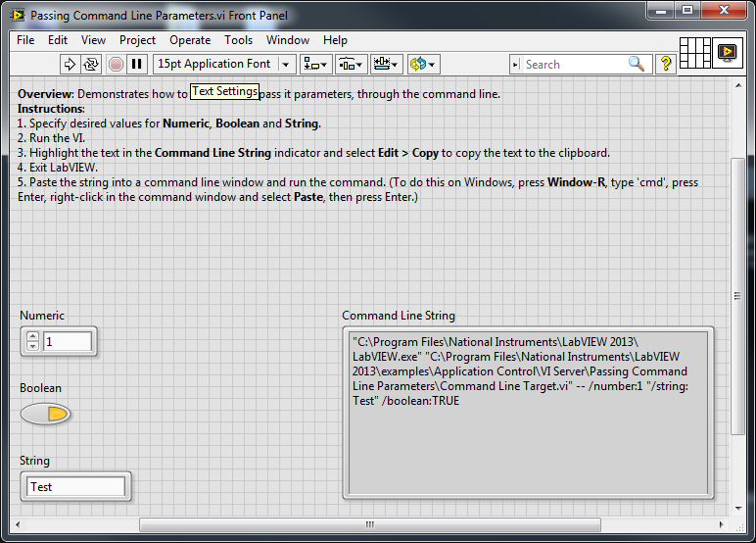
Task: Click the search options arrow beside Search
Action: pos(515,64)
